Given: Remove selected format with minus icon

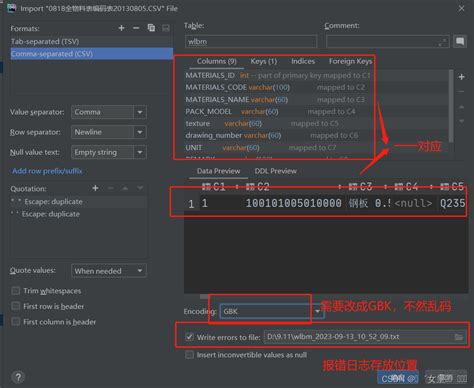Looking at the screenshot, I should (x=136, y=28).
